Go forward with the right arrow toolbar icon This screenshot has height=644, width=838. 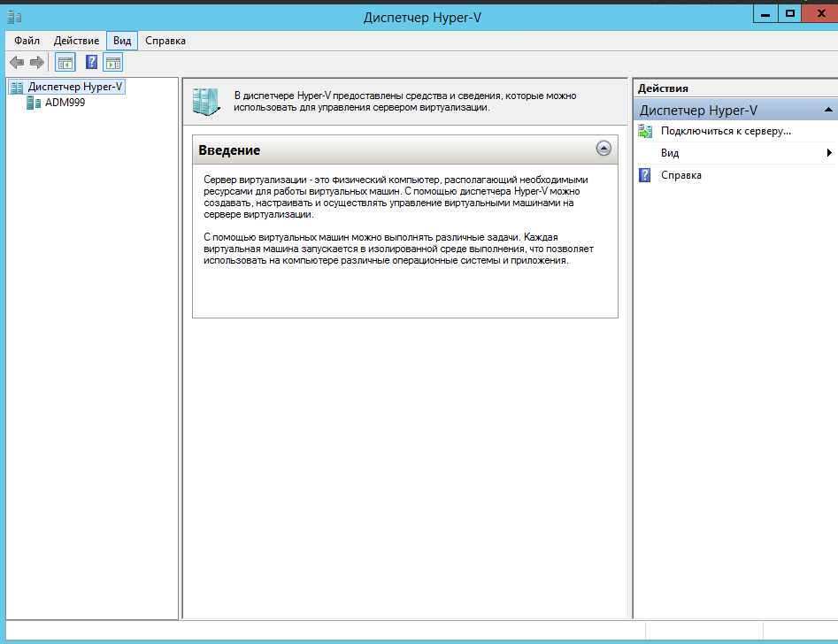pos(37,63)
